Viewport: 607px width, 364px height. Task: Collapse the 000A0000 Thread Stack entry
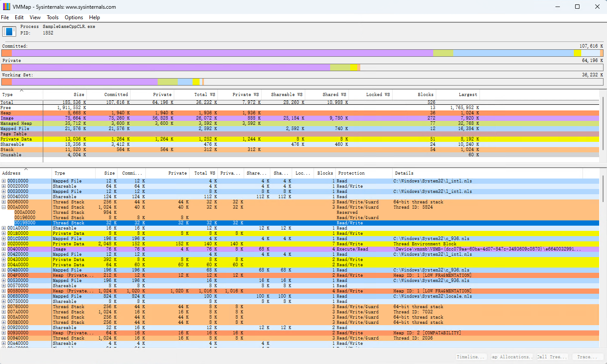tap(4, 207)
